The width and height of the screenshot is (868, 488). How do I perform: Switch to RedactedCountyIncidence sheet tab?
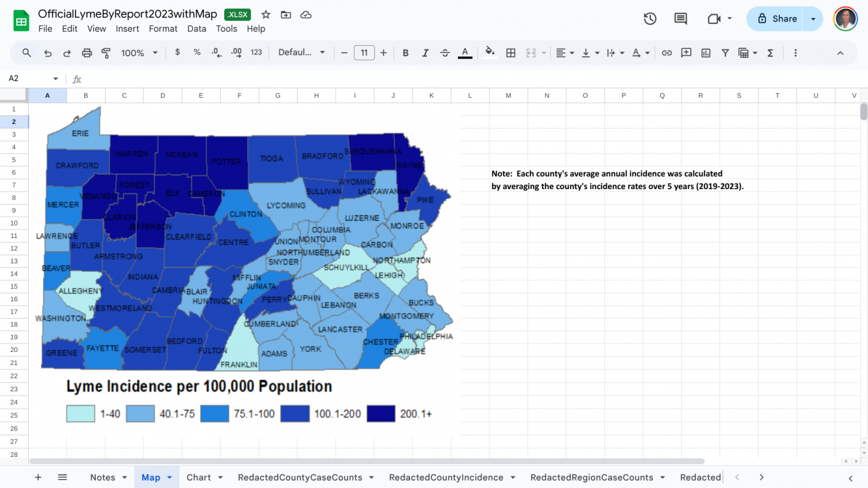446,477
